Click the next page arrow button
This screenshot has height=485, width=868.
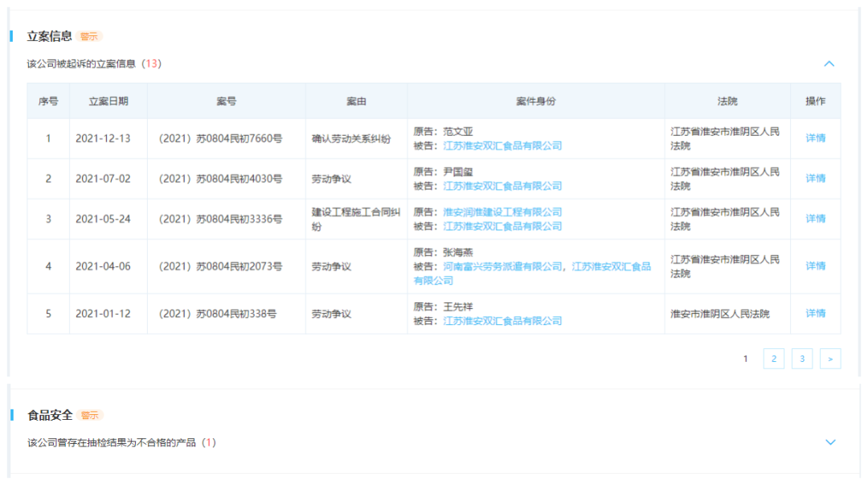pos(829,359)
